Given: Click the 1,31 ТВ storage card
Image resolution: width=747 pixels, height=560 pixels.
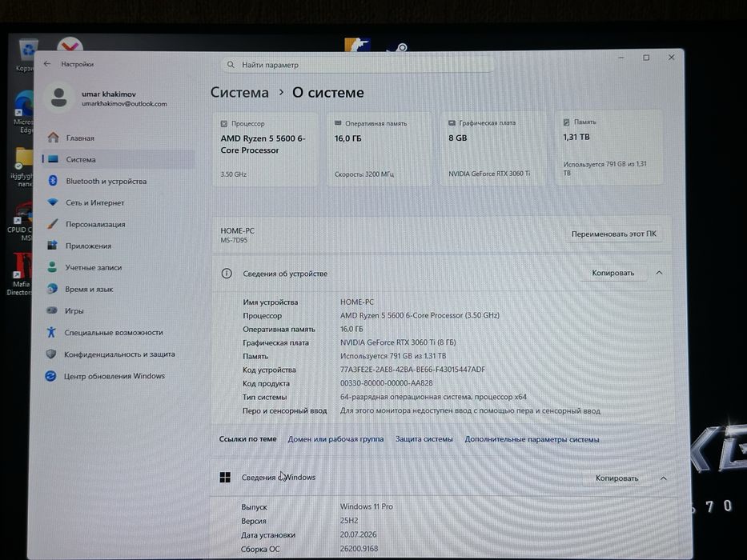Looking at the screenshot, I should (x=608, y=147).
